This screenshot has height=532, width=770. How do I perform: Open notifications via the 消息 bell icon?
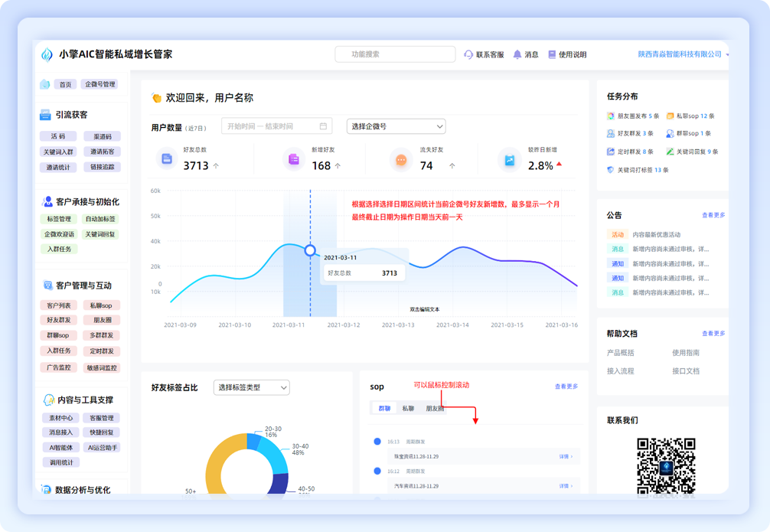(517, 54)
